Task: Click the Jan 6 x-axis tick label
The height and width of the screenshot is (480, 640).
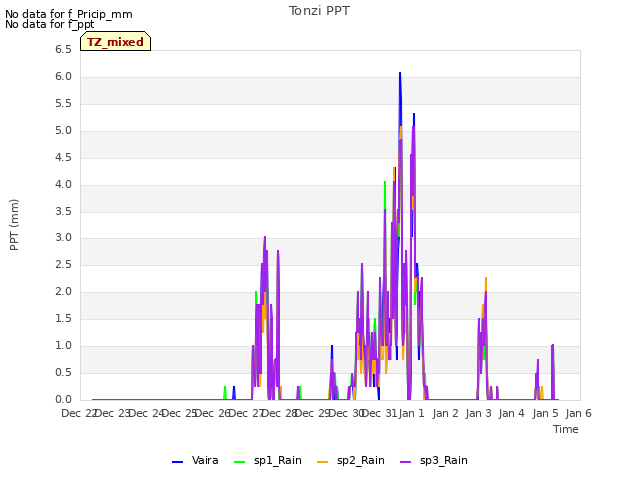Action: point(578,413)
